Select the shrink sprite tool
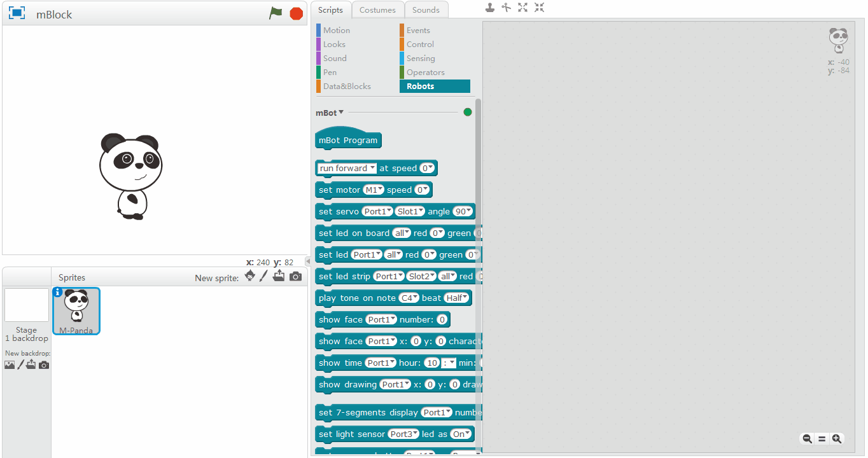Screen dimensions: 868x458 click(540, 8)
